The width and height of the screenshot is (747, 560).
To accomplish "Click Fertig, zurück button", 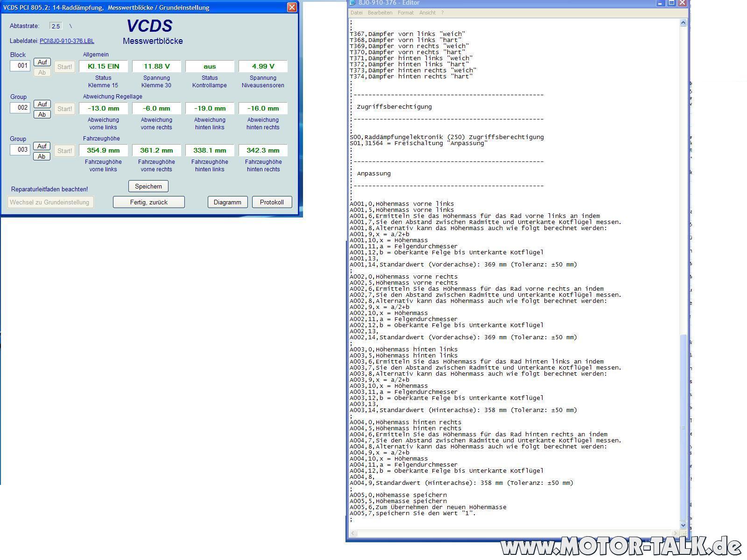I will 149,202.
